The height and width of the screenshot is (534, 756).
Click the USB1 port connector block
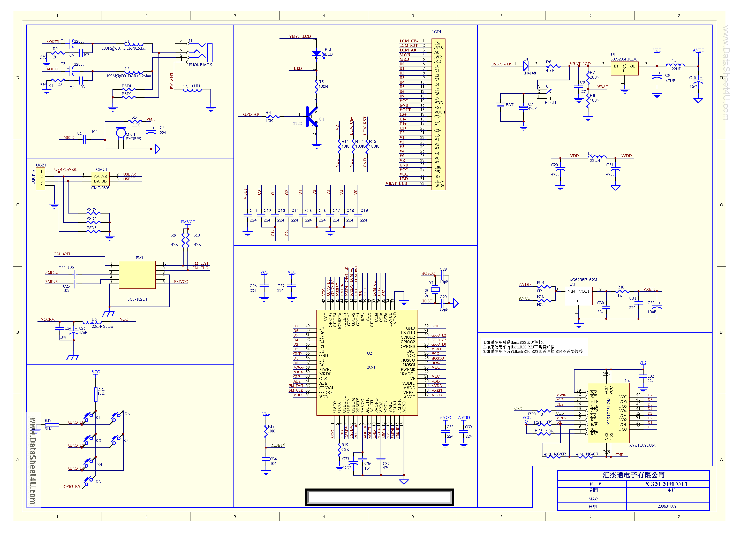pyautogui.click(x=41, y=178)
